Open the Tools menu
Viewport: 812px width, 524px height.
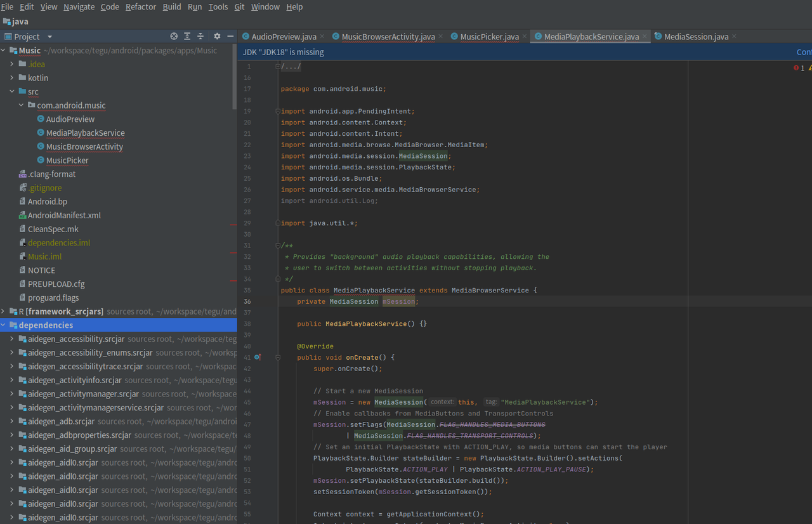218,6
